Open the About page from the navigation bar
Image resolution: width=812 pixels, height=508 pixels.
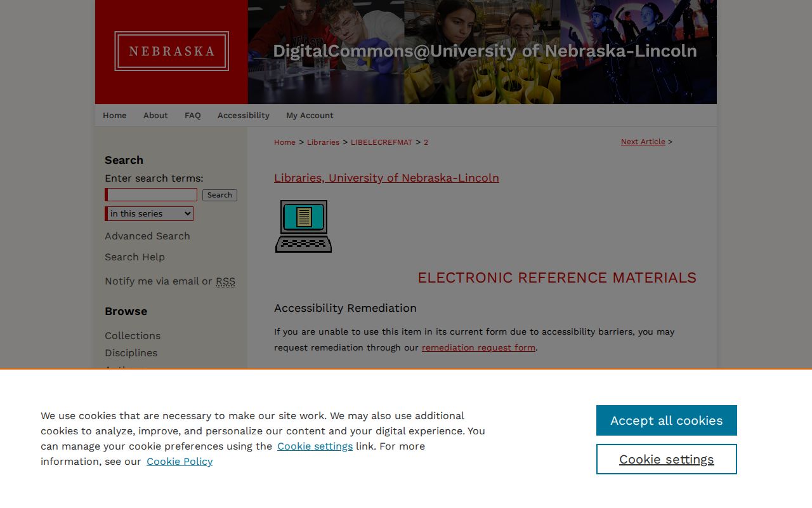click(x=155, y=116)
